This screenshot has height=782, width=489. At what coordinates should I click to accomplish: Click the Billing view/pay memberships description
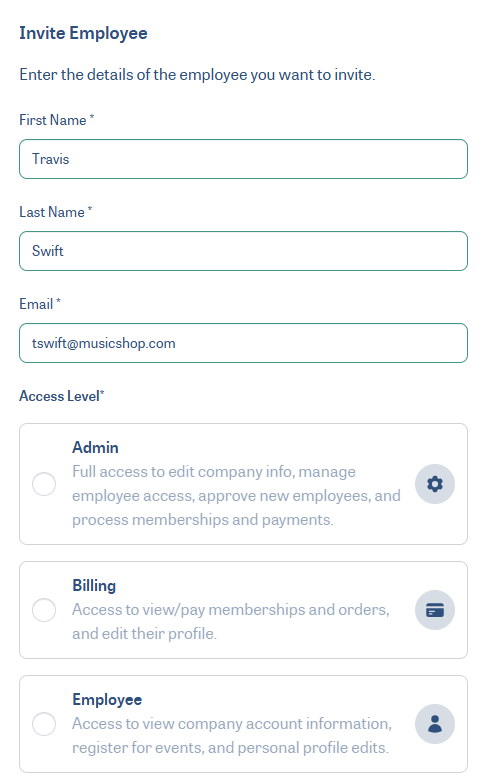pos(231,621)
